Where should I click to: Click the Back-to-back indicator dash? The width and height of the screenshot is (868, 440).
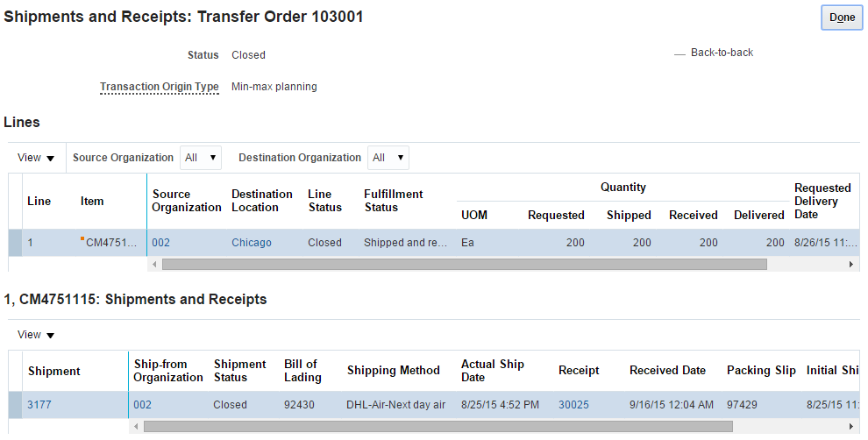[x=679, y=53]
